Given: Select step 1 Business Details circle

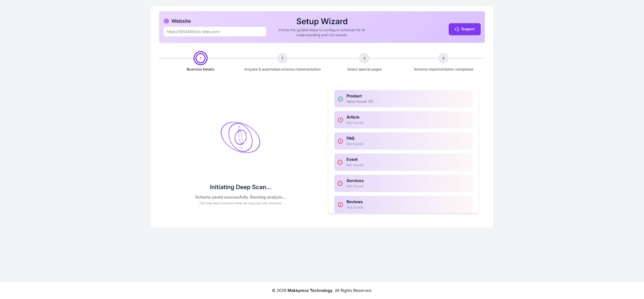Looking at the screenshot, I should (200, 58).
